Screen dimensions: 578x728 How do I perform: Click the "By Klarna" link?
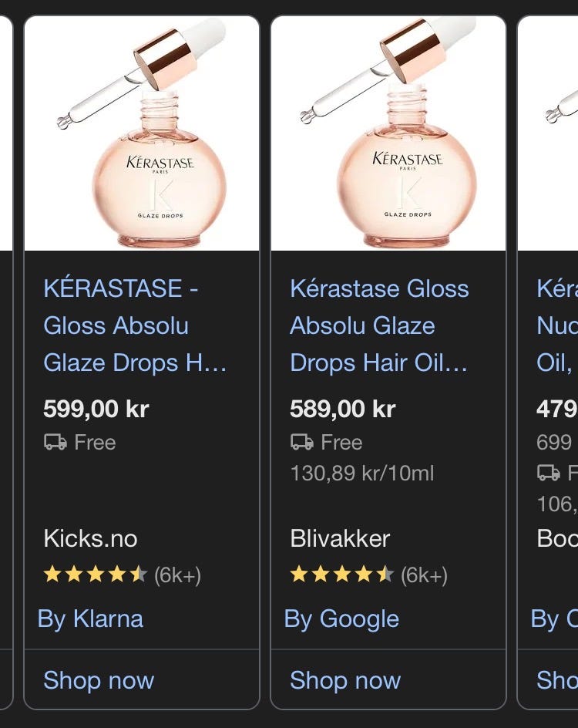pyautogui.click(x=90, y=618)
